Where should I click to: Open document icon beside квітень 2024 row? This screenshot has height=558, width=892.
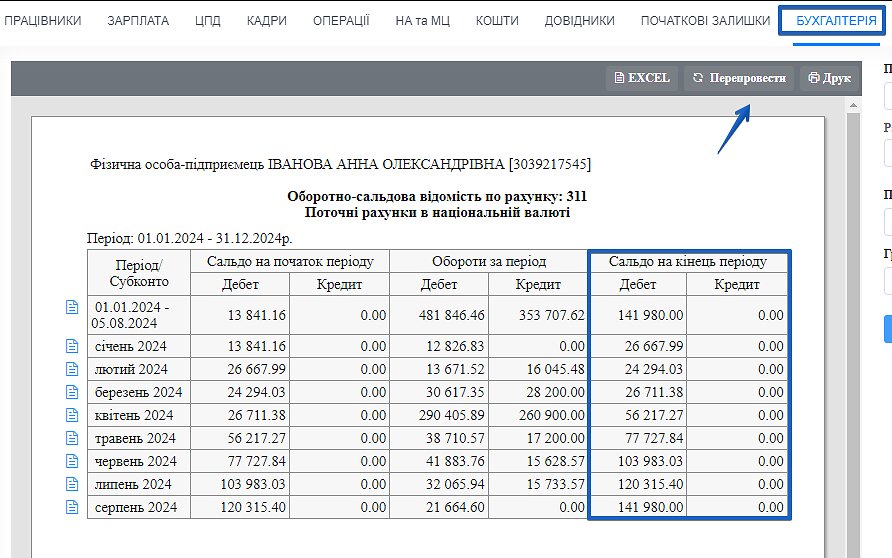[x=71, y=415]
